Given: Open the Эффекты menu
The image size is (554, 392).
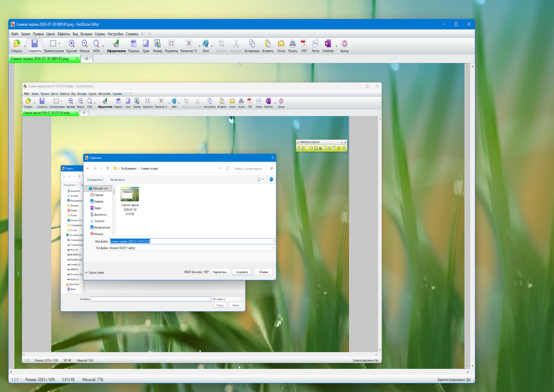Looking at the screenshot, I should (63, 34).
